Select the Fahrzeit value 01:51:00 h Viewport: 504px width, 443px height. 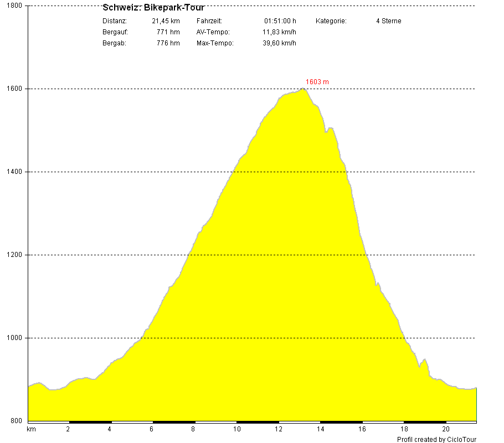[280, 21]
